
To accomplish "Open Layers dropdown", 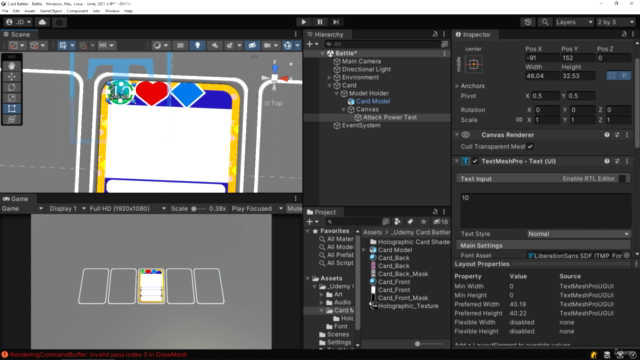I will (x=573, y=22).
